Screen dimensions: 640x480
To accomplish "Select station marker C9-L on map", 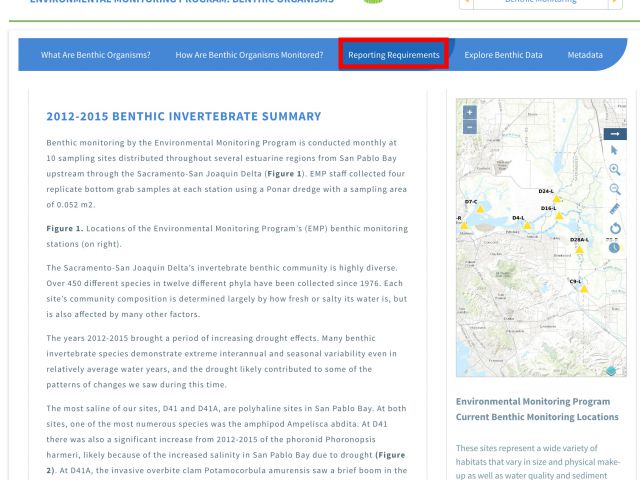I will 584,289.
